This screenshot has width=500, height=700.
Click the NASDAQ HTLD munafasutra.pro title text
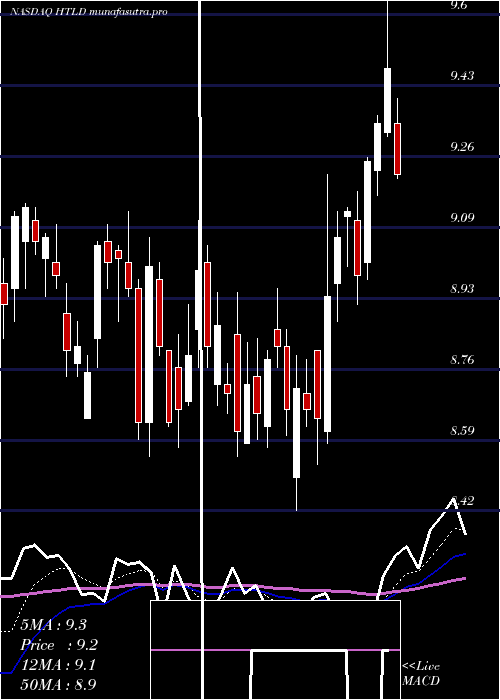89,12
